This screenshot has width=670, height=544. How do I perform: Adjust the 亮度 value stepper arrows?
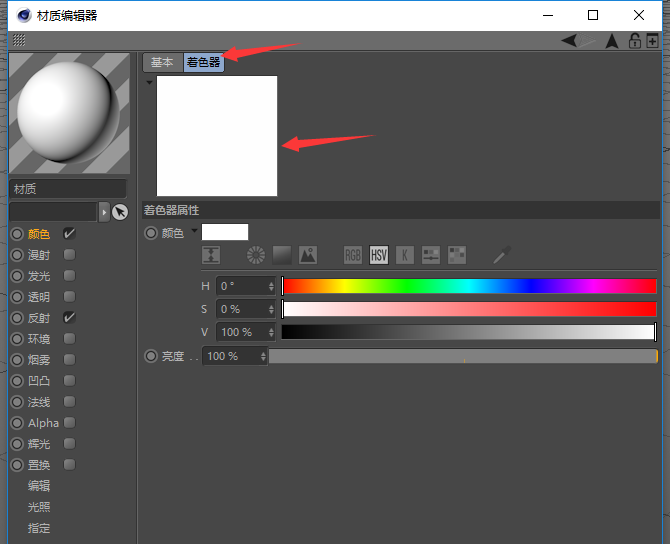tap(263, 356)
